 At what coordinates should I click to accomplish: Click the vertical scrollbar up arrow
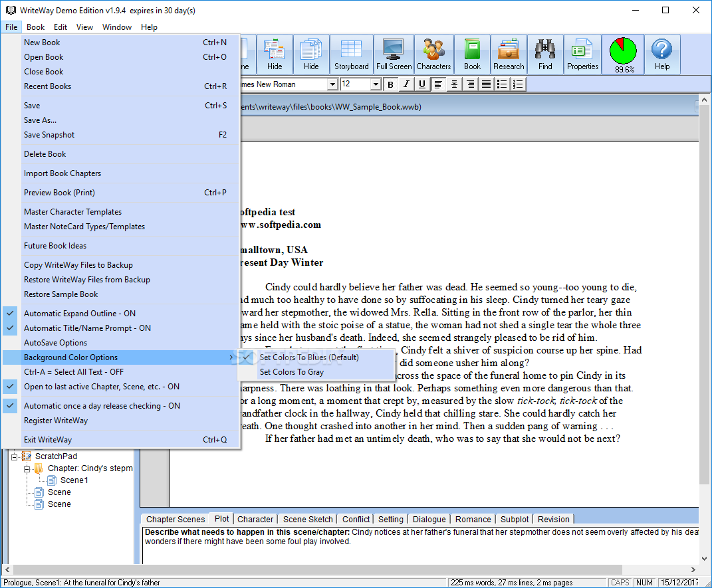(x=704, y=100)
